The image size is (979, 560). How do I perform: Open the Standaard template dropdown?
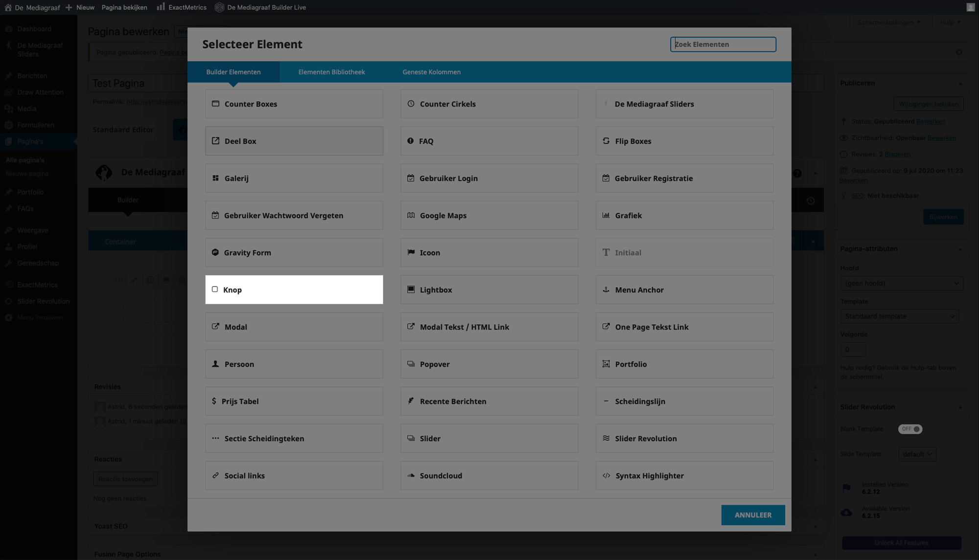point(899,316)
